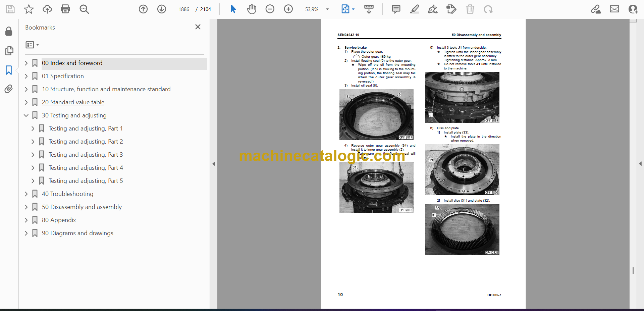Open 10 Structure, function and maintenance standard
This screenshot has height=311, width=644.
pos(106,89)
